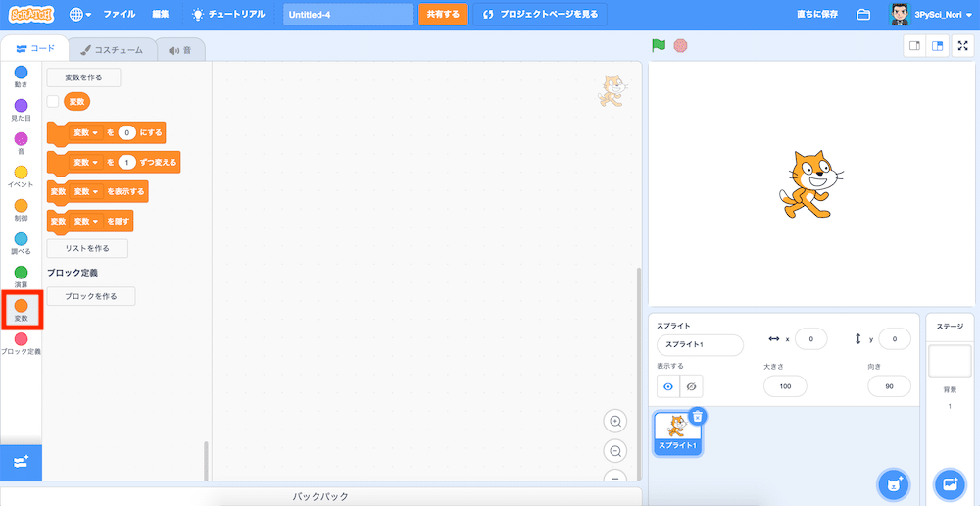Select the 制御 block category
Screen dimensions: 980x506
21,210
